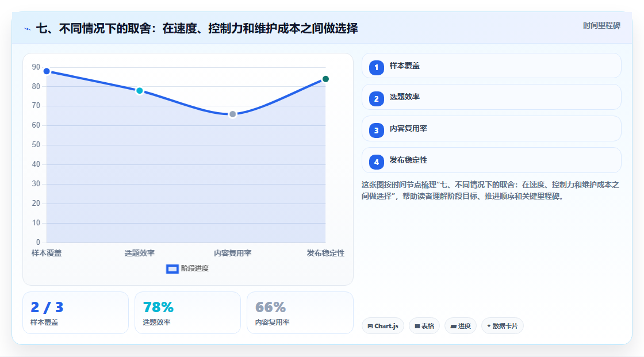Click the 时间里程碑 label in the header
644x357 pixels.
(601, 25)
